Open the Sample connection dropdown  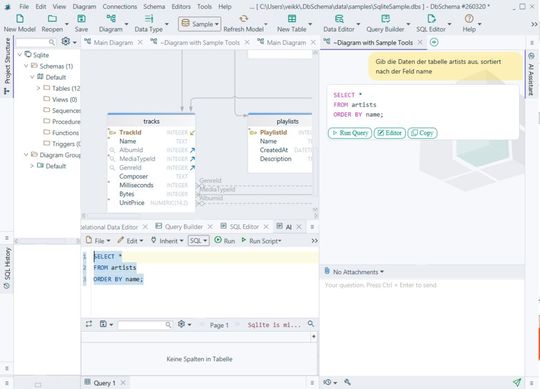point(200,24)
